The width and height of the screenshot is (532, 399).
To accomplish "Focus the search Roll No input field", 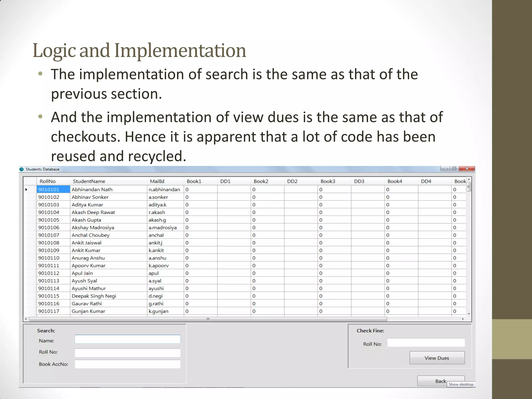I will (x=128, y=353).
